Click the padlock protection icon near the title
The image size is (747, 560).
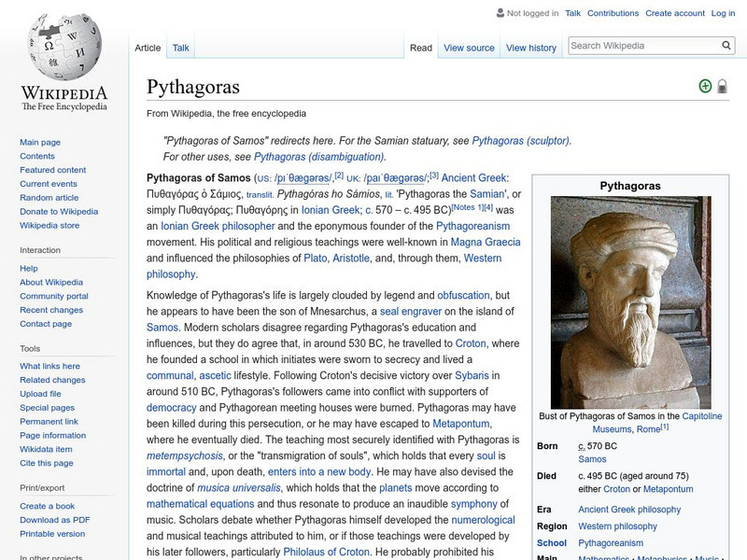[x=722, y=84]
